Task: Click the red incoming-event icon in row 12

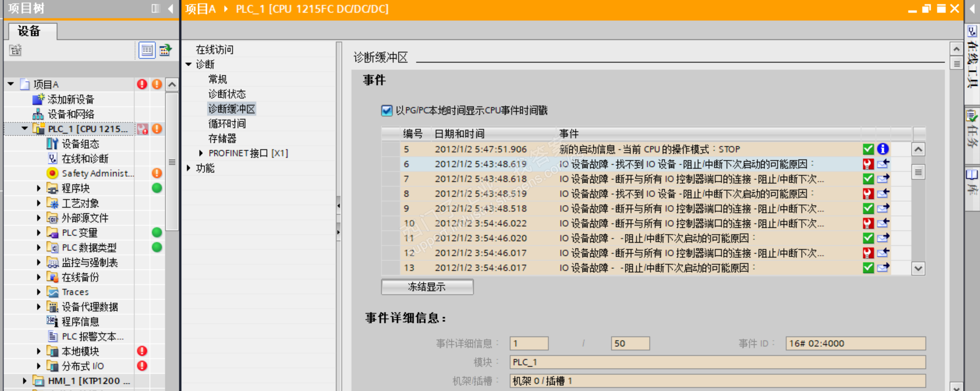Action: tap(868, 253)
